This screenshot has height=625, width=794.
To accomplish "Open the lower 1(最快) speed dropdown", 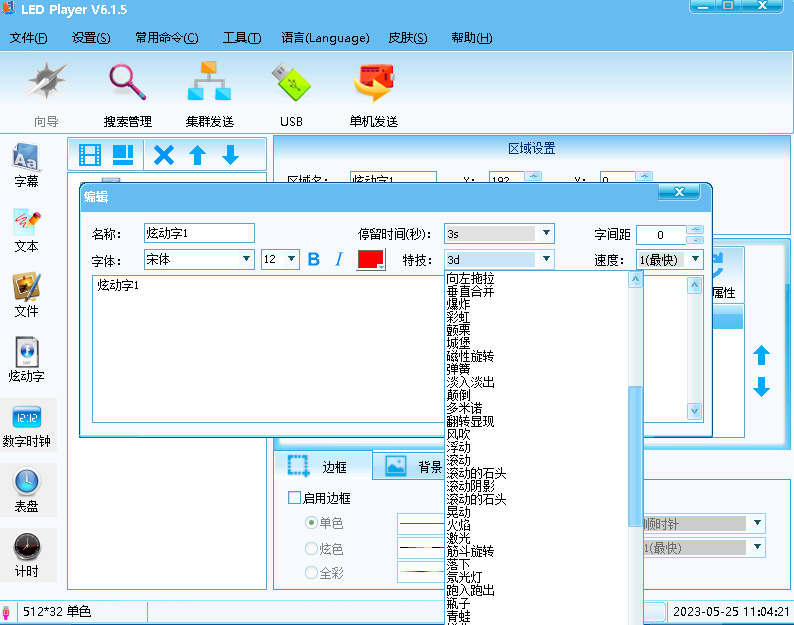I will click(x=757, y=546).
